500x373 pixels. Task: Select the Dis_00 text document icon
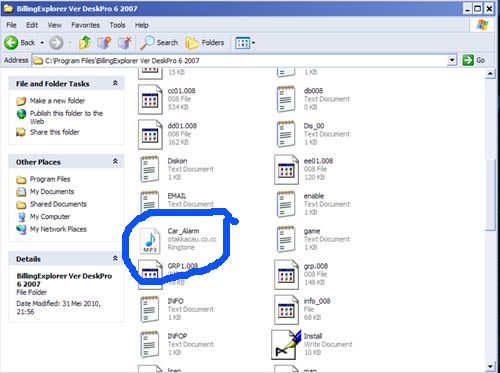click(x=286, y=134)
